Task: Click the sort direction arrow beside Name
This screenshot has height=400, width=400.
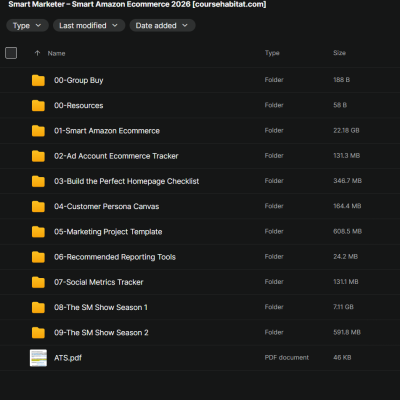Action: [x=37, y=53]
